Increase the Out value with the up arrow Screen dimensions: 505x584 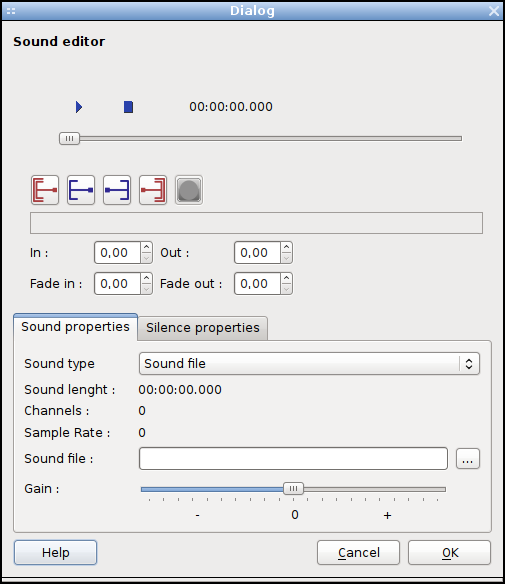point(286,247)
